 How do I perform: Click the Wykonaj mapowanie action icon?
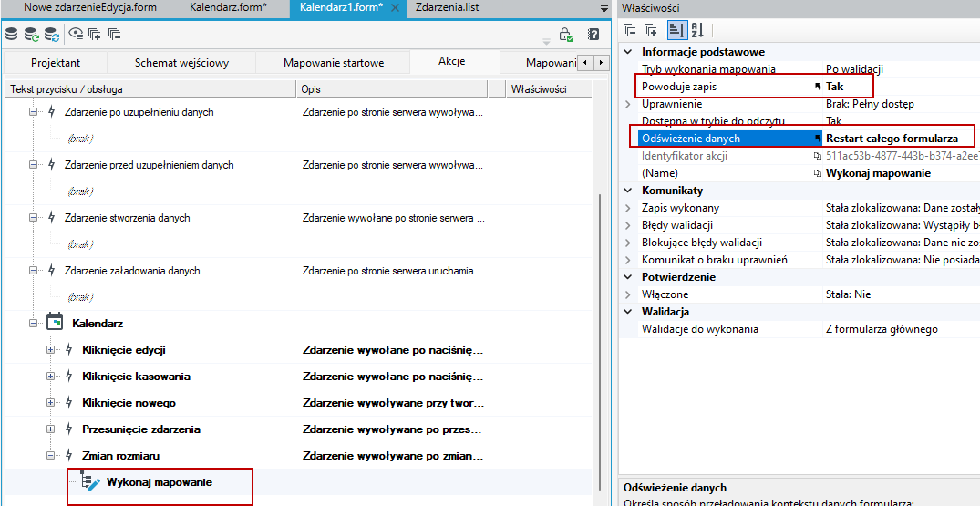(91, 482)
